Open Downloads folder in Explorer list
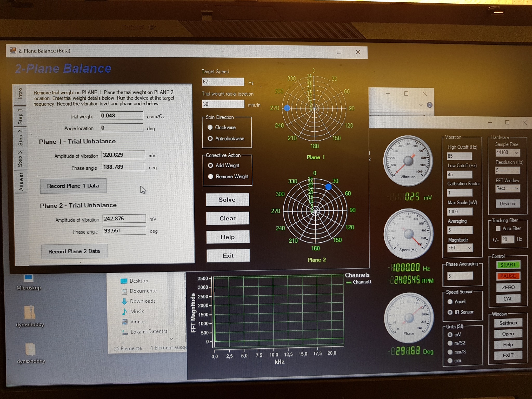 [x=138, y=301]
